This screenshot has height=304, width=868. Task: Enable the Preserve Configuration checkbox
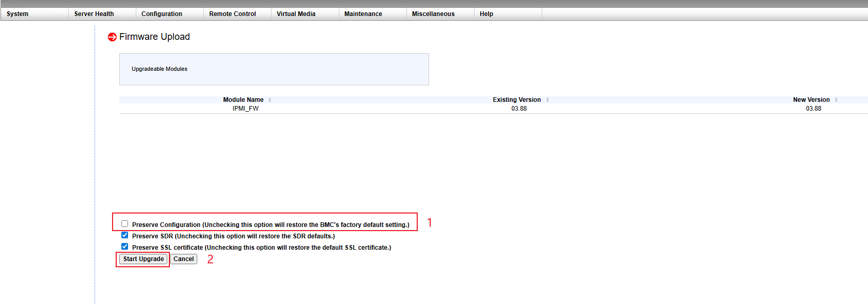[x=125, y=224]
